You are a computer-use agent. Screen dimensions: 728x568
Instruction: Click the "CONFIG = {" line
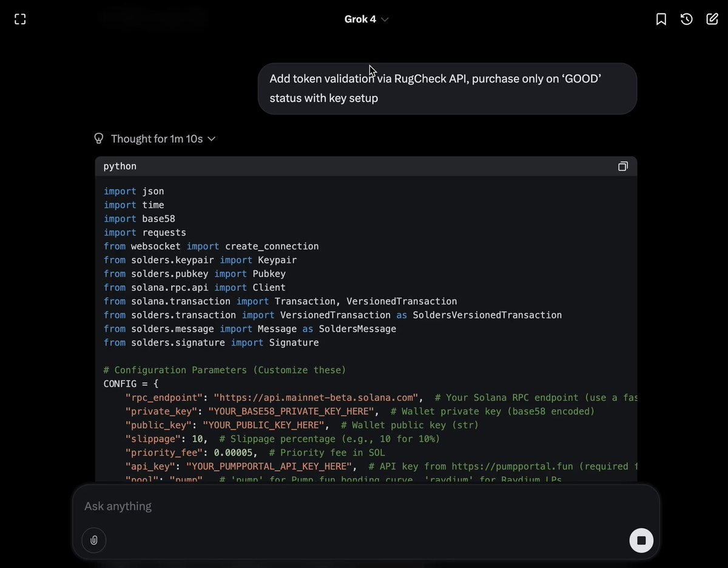(131, 384)
